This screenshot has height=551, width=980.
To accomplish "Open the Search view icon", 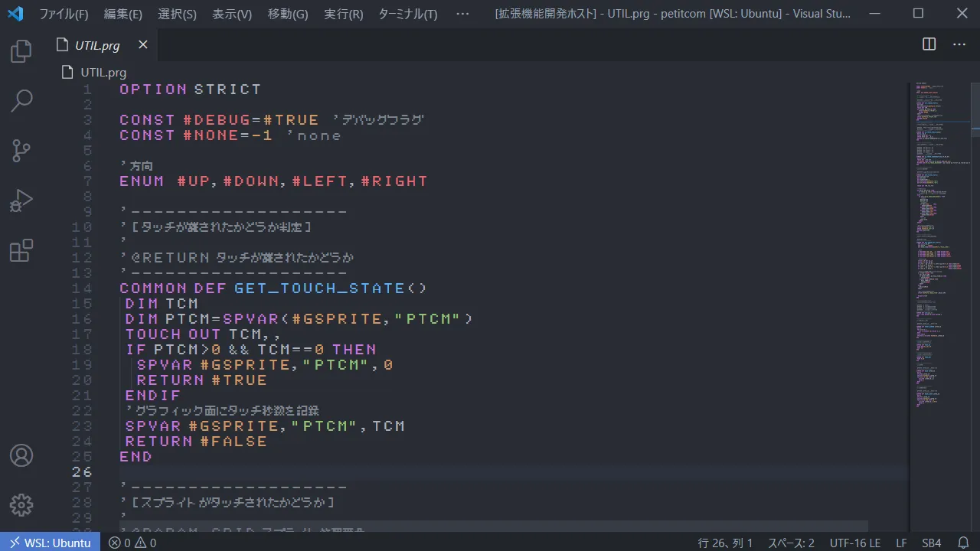I will [x=21, y=100].
